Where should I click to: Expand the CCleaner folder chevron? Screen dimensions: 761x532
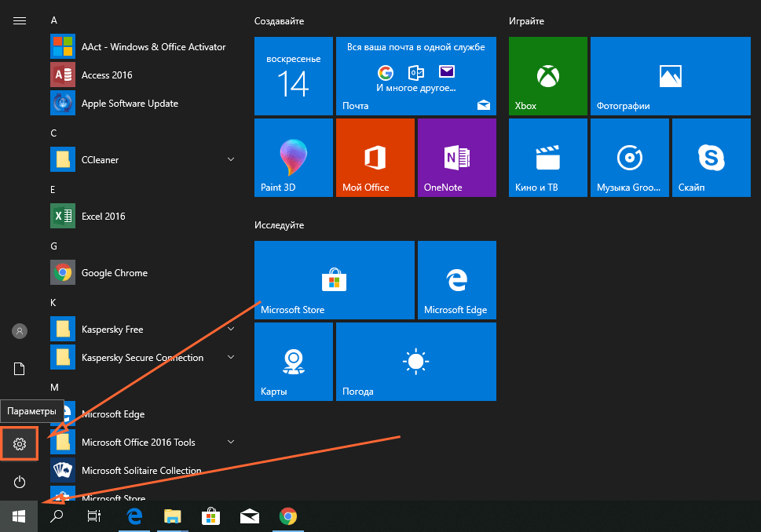231,159
